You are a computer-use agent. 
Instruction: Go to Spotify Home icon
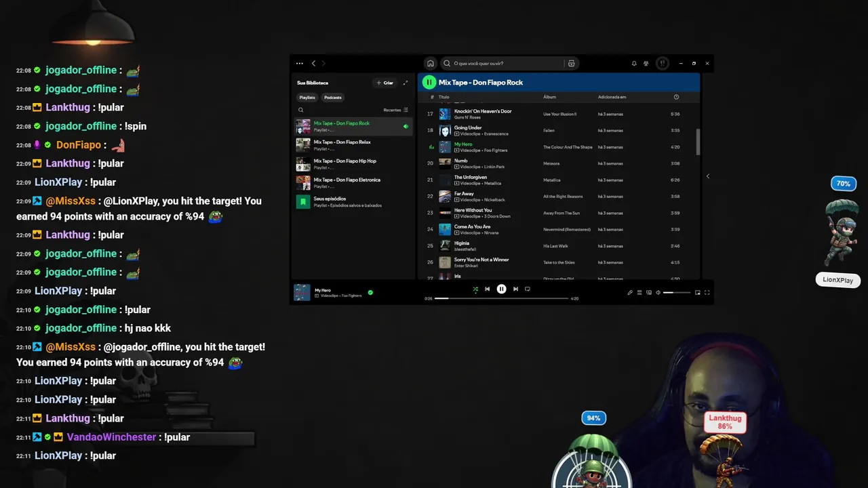click(430, 63)
